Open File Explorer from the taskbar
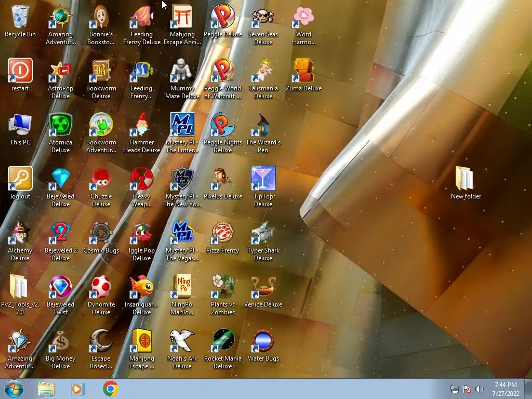The height and width of the screenshot is (399, 532). [x=46, y=389]
